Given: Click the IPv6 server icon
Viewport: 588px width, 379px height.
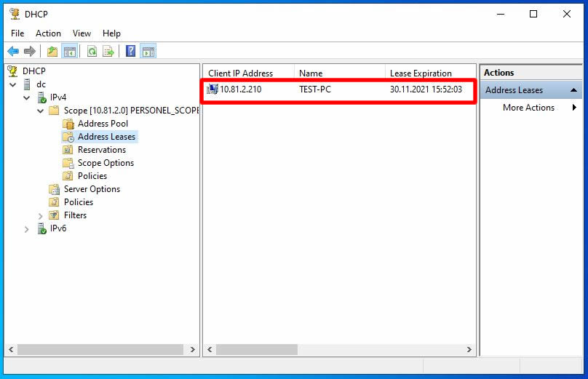Looking at the screenshot, I should pyautogui.click(x=42, y=228).
